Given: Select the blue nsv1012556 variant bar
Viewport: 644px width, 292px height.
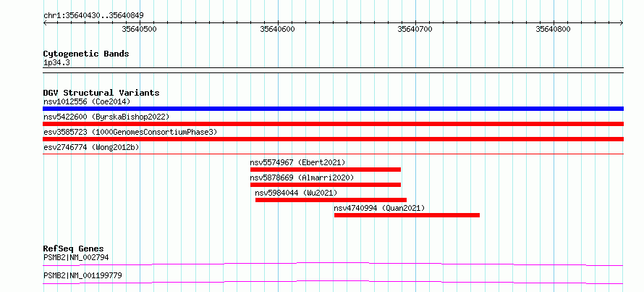Looking at the screenshot, I should pyautogui.click(x=333, y=109).
